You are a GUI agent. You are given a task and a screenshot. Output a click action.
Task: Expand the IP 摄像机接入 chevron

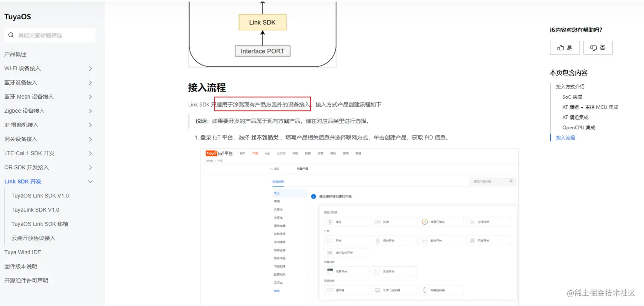pos(90,125)
